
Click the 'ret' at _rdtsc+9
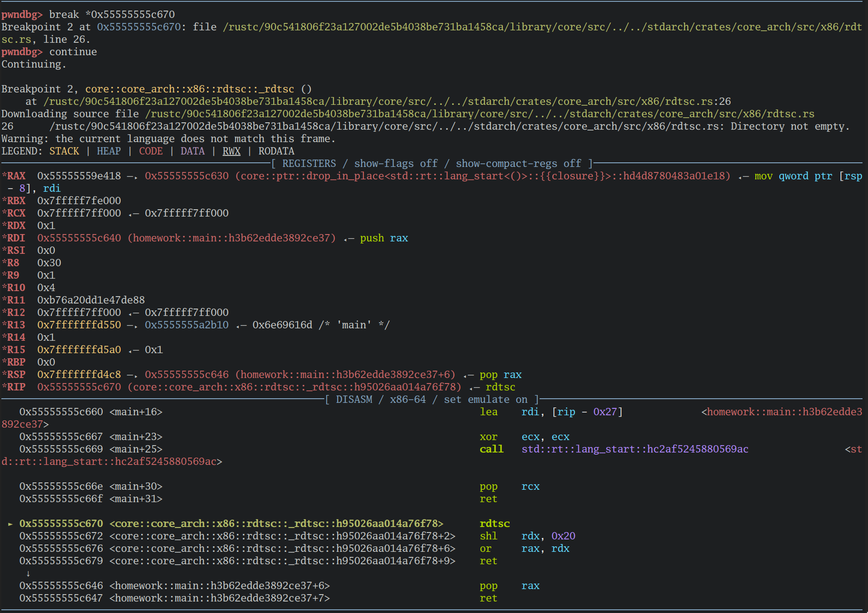point(489,561)
